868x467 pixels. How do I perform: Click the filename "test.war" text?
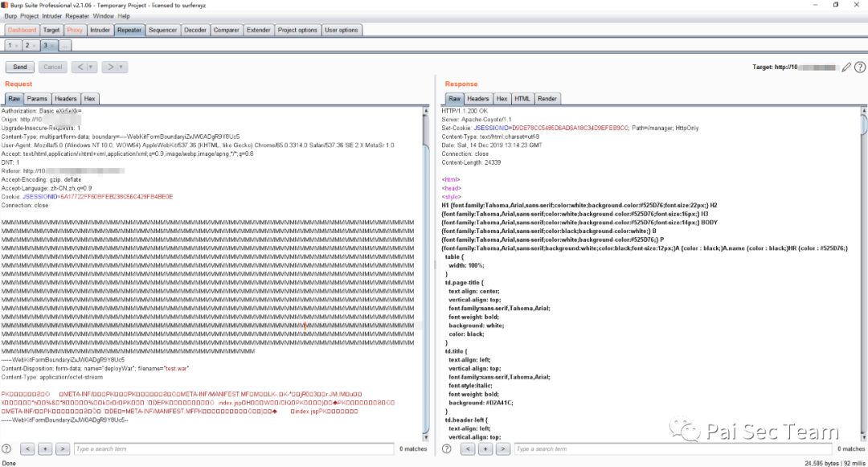point(177,368)
